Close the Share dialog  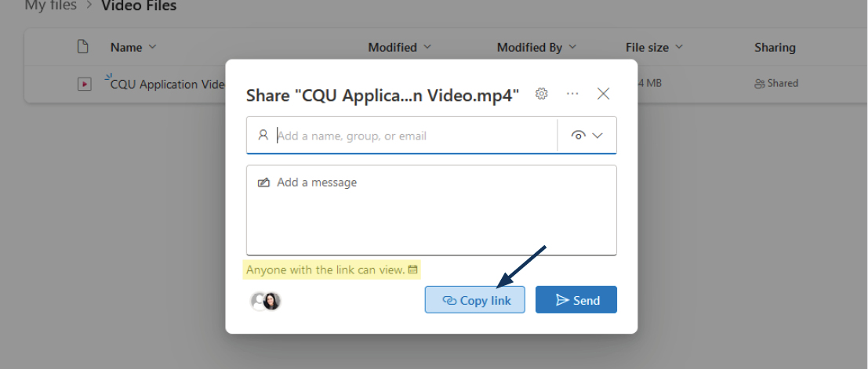click(x=603, y=94)
